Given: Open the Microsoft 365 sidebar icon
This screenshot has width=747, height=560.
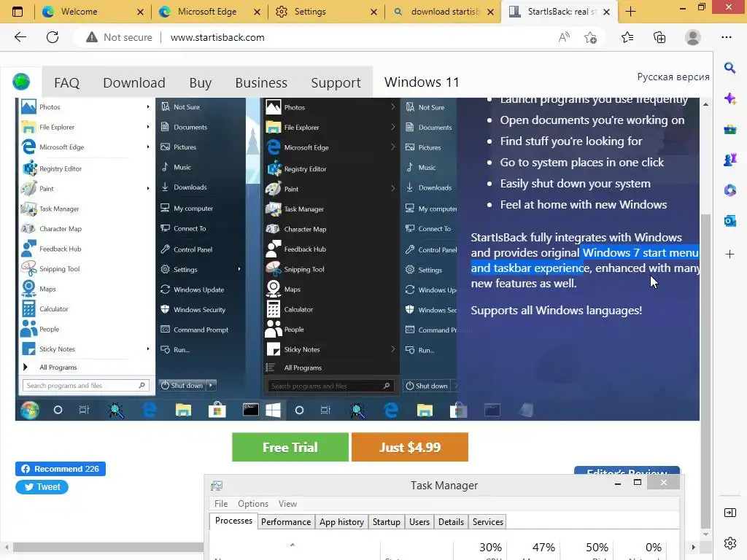Looking at the screenshot, I should (729, 190).
